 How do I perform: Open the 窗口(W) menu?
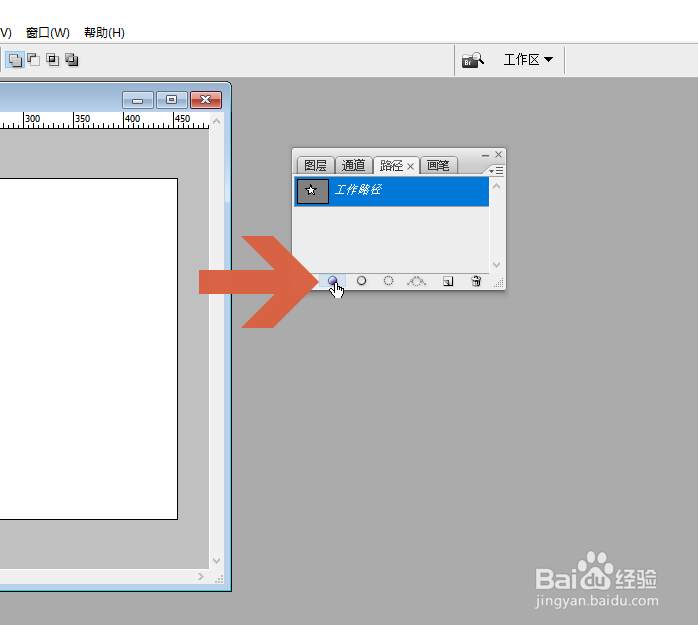pyautogui.click(x=48, y=33)
